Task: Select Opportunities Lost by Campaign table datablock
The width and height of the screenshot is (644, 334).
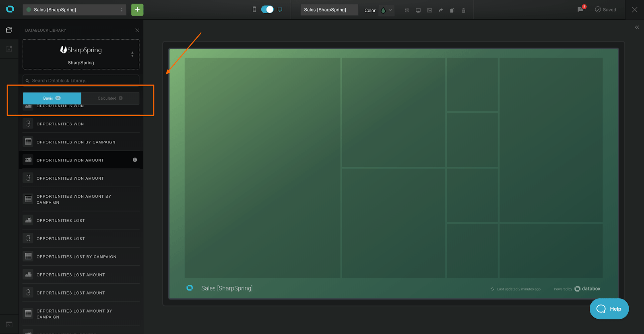Action: point(81,256)
